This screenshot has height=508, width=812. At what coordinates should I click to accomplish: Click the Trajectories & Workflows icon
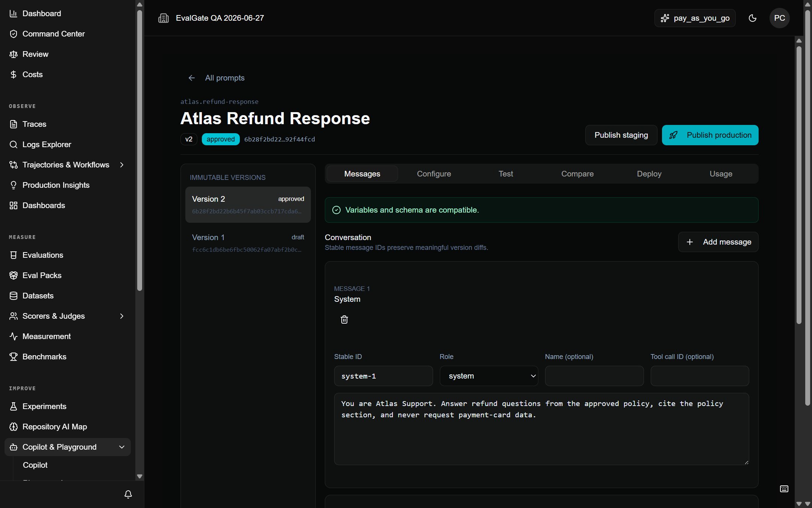(x=14, y=165)
